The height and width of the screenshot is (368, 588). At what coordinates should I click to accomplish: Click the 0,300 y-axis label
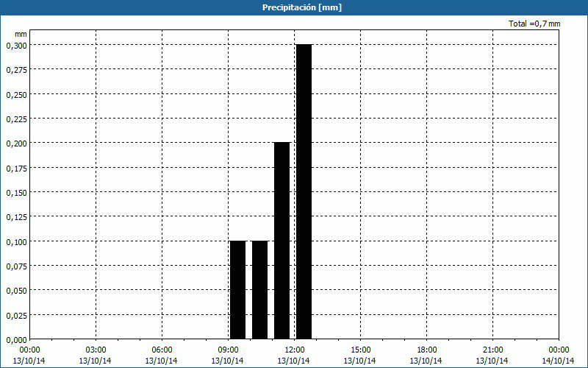[x=16, y=46]
